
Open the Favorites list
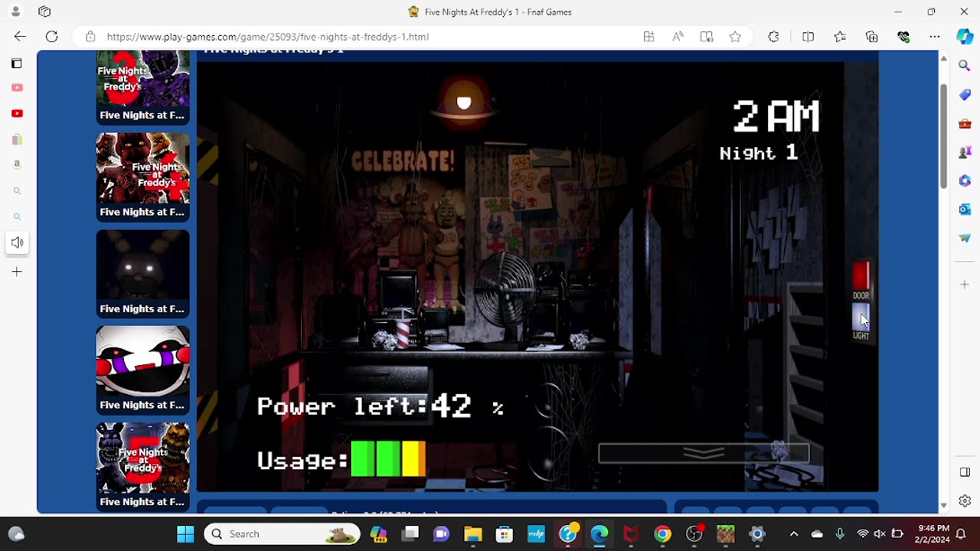tap(840, 37)
